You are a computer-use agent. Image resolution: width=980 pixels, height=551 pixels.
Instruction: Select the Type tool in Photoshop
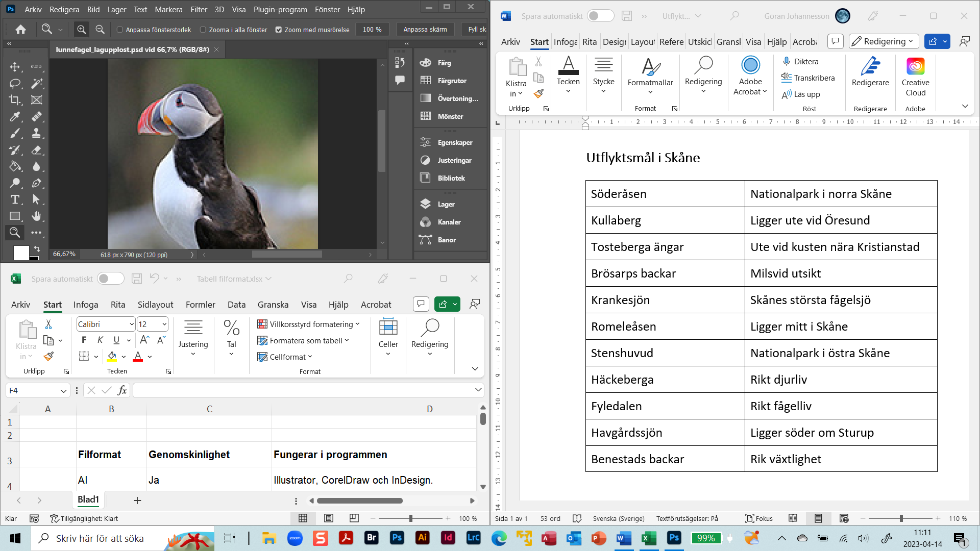(15, 199)
